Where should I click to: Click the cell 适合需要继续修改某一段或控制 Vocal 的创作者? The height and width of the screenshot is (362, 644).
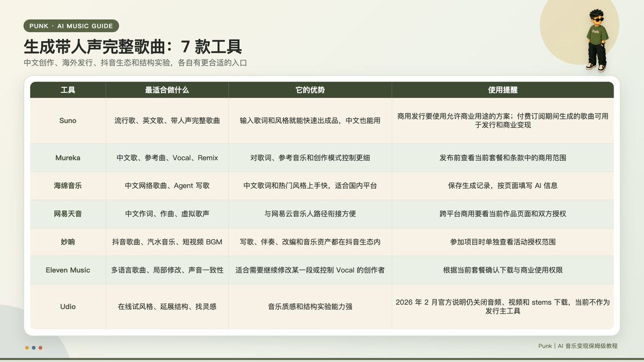point(310,270)
